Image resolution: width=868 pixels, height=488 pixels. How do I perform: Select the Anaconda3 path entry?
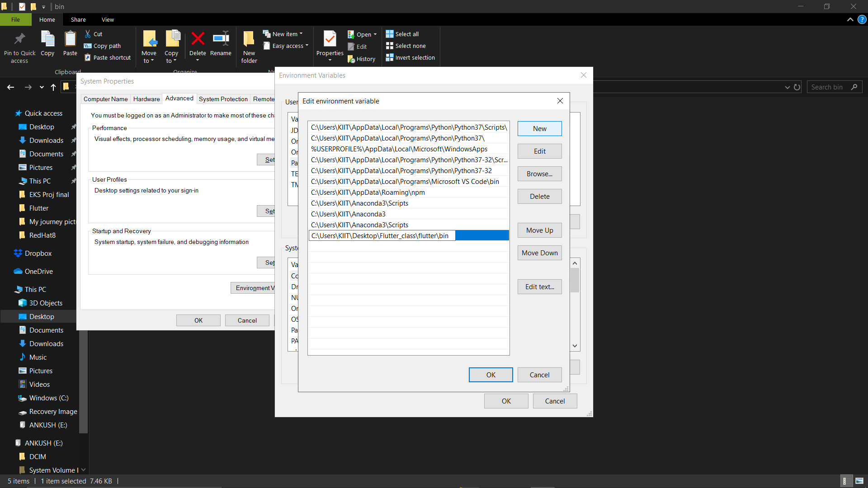pos(348,214)
